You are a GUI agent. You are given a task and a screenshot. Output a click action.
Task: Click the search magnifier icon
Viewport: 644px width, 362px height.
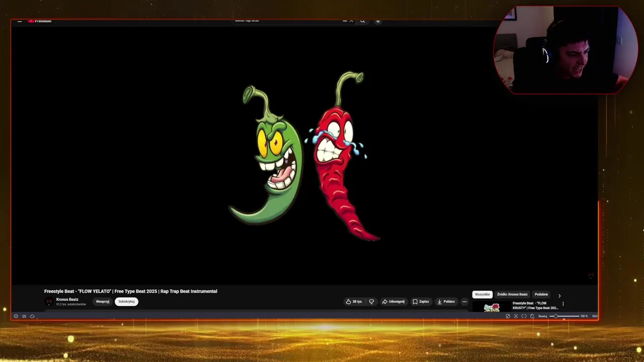pos(362,21)
